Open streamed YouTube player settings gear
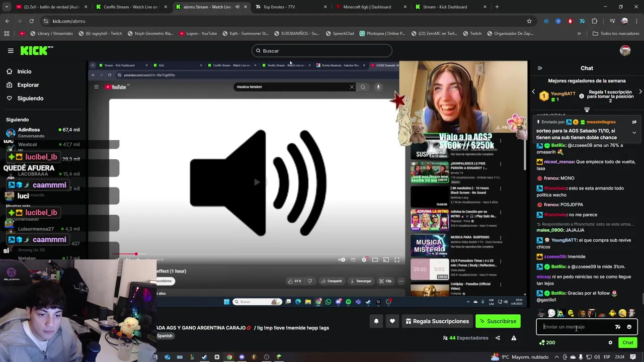 coord(364,260)
